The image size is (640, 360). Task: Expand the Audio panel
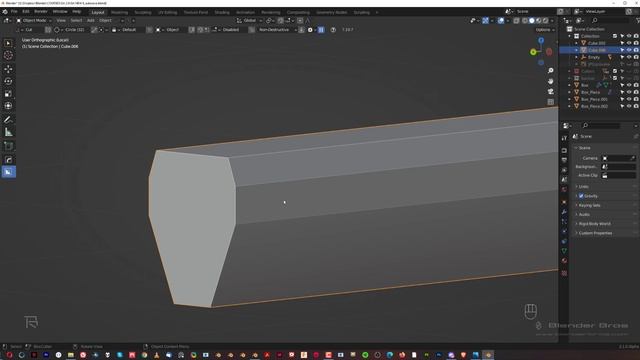(x=605, y=214)
